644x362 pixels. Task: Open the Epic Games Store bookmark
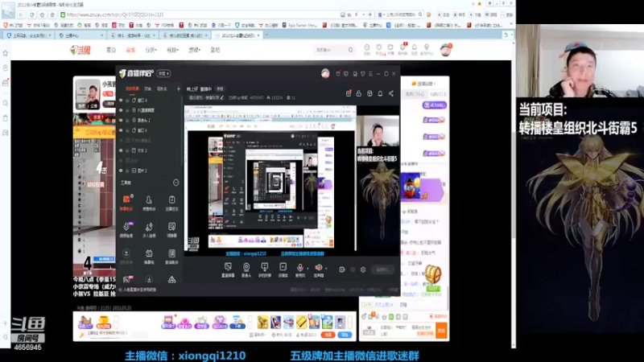point(299,26)
